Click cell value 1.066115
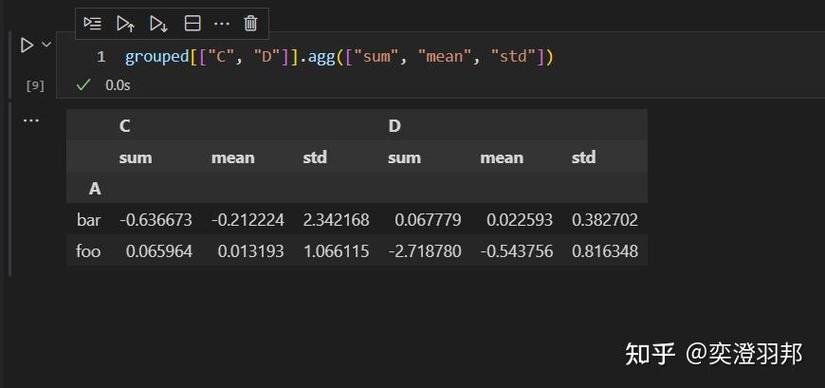 point(336,252)
